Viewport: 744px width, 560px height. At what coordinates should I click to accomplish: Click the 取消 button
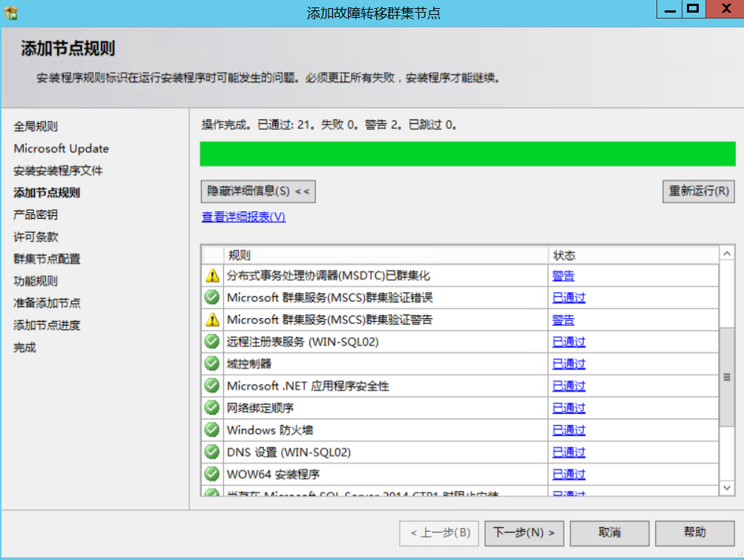[610, 533]
